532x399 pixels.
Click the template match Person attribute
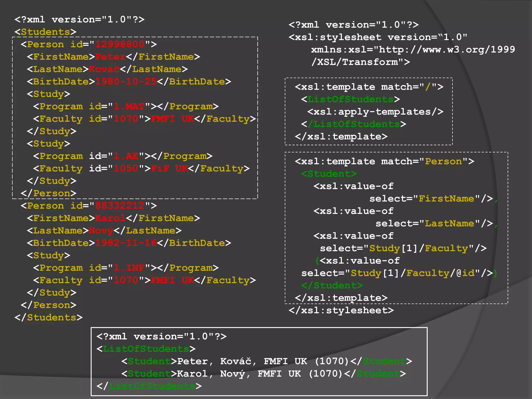click(x=443, y=162)
